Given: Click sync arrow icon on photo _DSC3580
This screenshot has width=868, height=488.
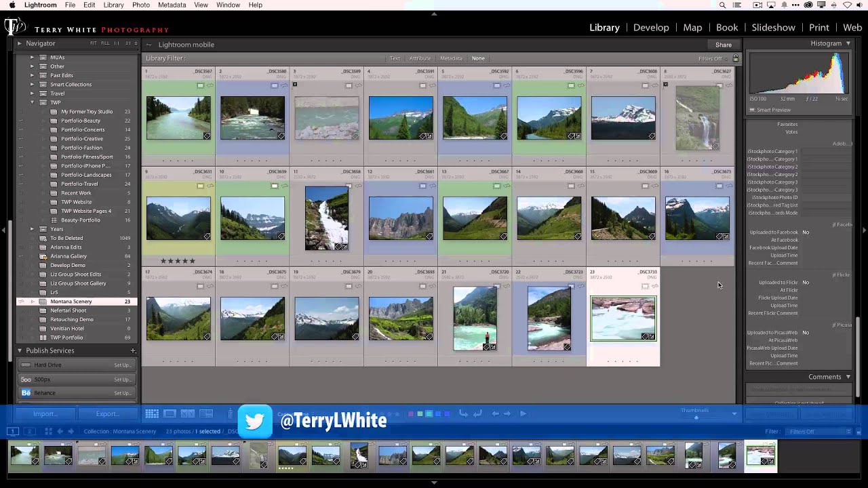Looking at the screenshot, I should pyautogui.click(x=284, y=85).
